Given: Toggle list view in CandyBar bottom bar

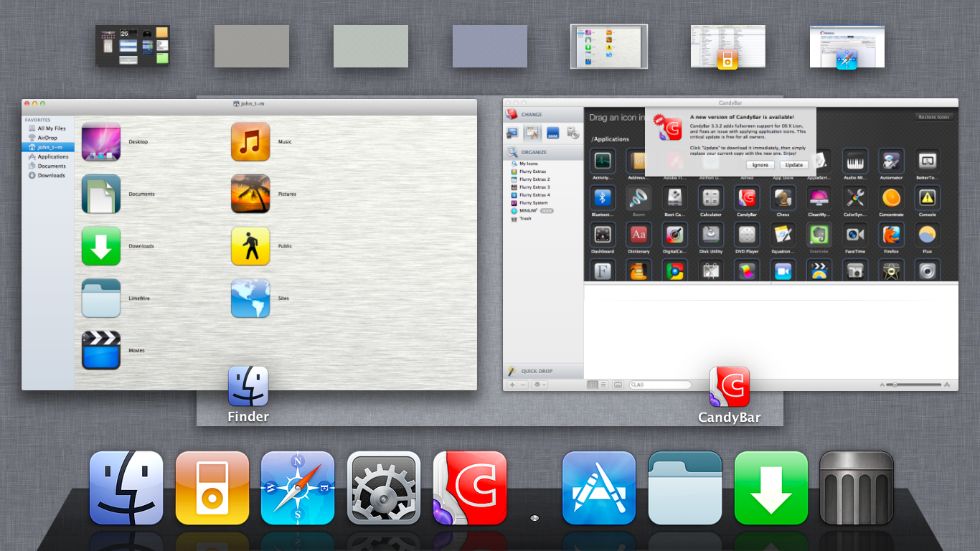Looking at the screenshot, I should (603, 385).
